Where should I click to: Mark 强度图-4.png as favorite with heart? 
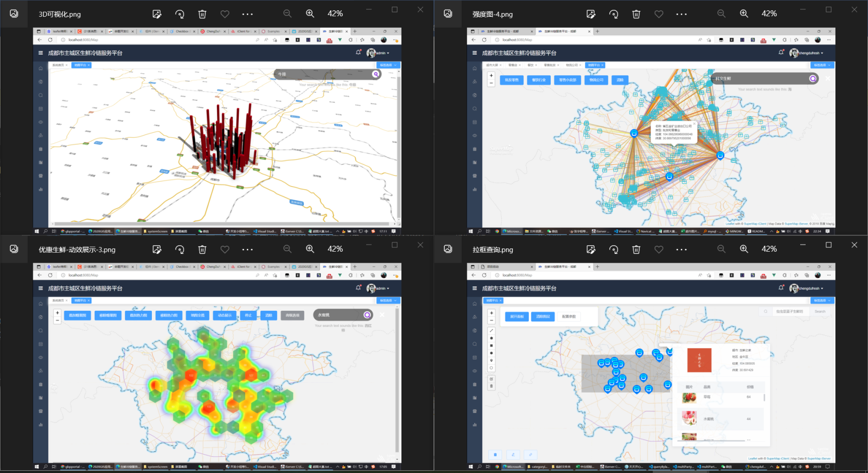click(659, 14)
